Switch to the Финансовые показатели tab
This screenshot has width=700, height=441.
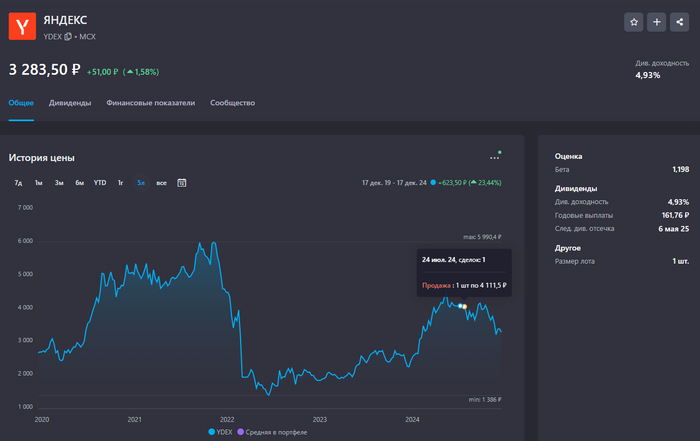point(150,103)
